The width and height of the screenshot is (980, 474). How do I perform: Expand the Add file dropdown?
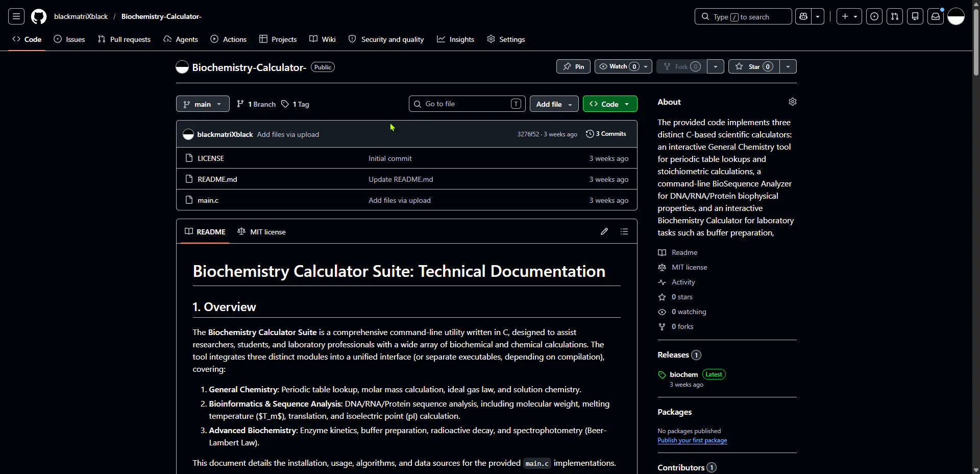tap(554, 104)
